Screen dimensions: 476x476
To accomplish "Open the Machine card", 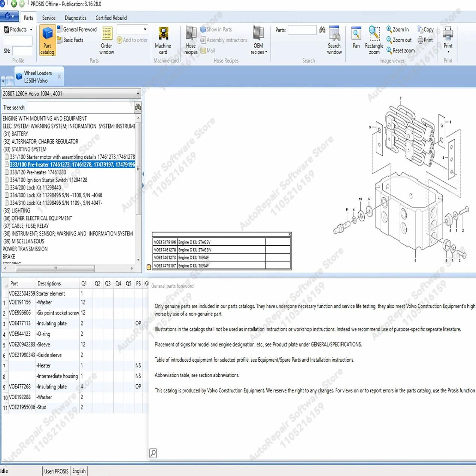I will tap(163, 40).
